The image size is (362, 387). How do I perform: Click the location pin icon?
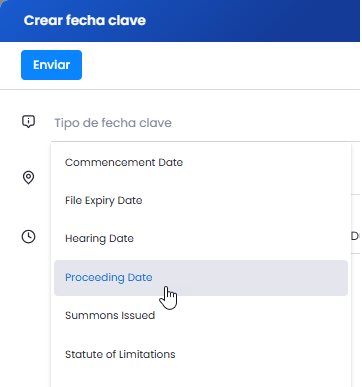[28, 177]
